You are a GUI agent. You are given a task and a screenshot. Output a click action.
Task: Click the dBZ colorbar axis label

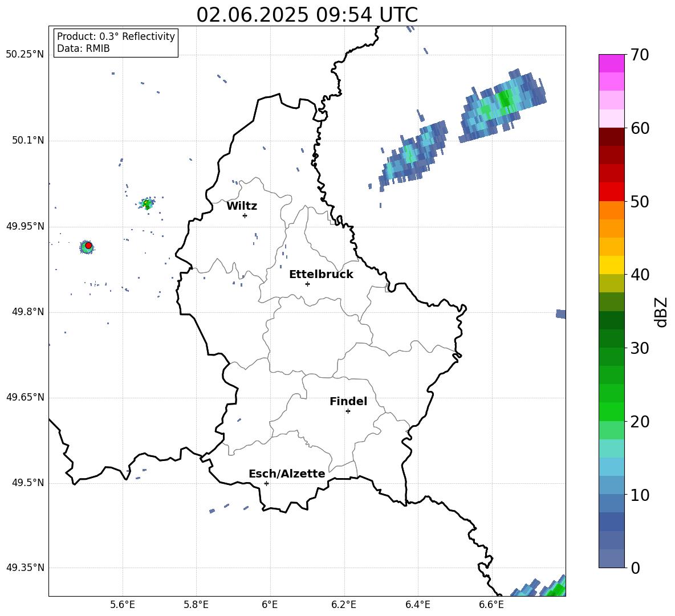click(x=662, y=312)
